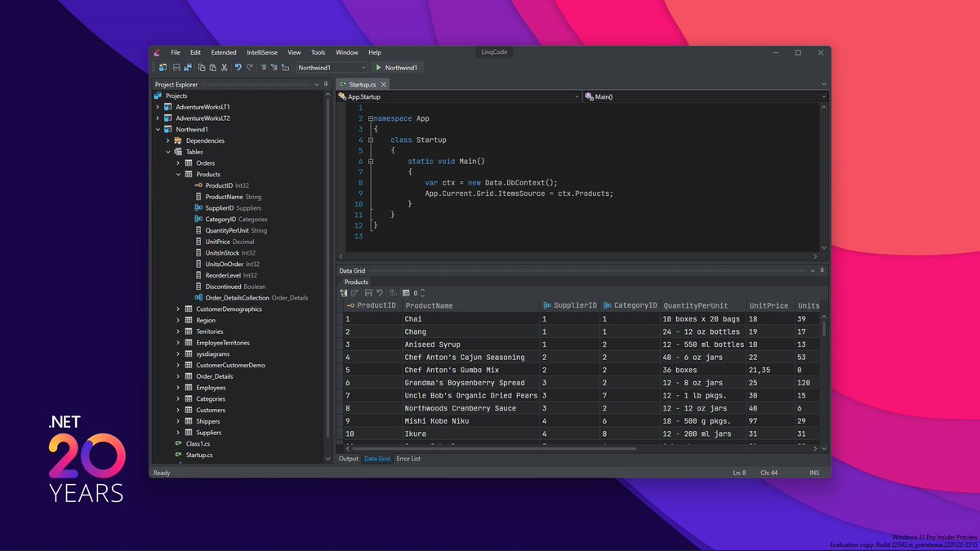The width and height of the screenshot is (980, 551).
Task: Click the AdventureWorksLT1 project icon
Action: pyautogui.click(x=168, y=107)
